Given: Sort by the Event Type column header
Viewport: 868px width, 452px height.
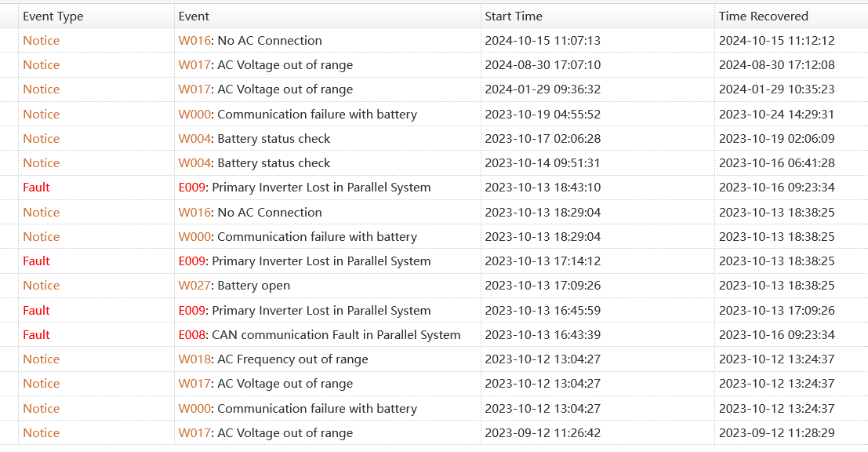Looking at the screenshot, I should click(53, 16).
